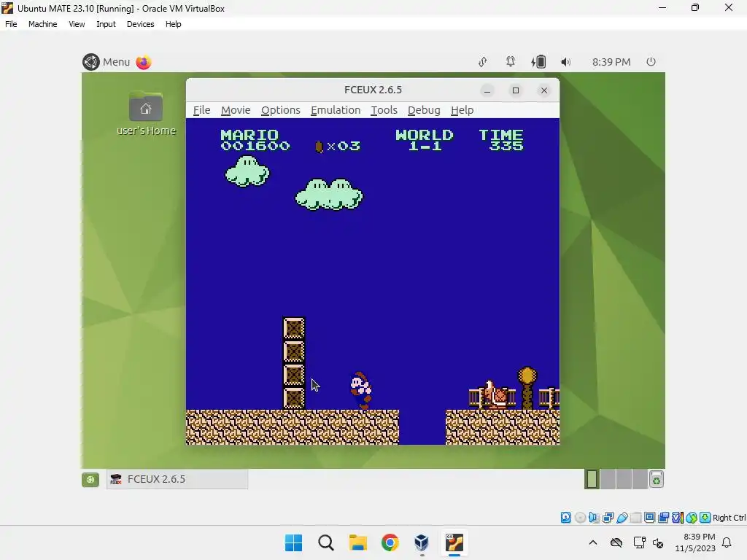Select the user's Home desktop folder

tap(146, 113)
